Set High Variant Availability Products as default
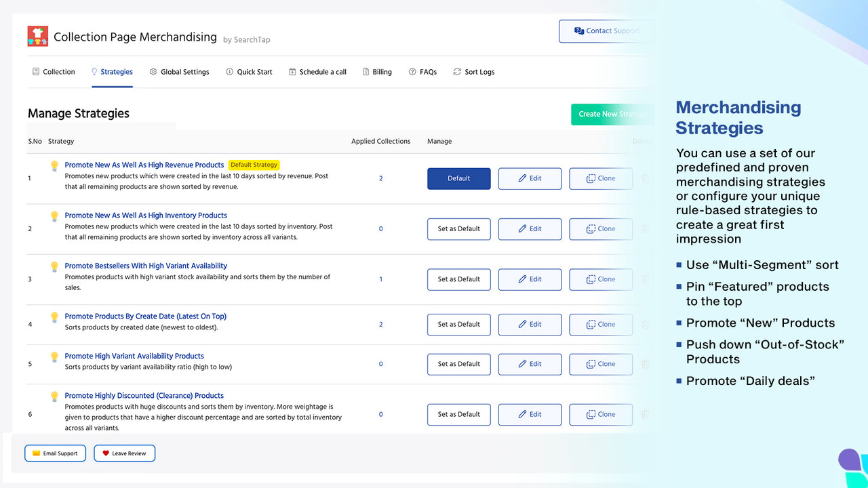 click(x=459, y=364)
